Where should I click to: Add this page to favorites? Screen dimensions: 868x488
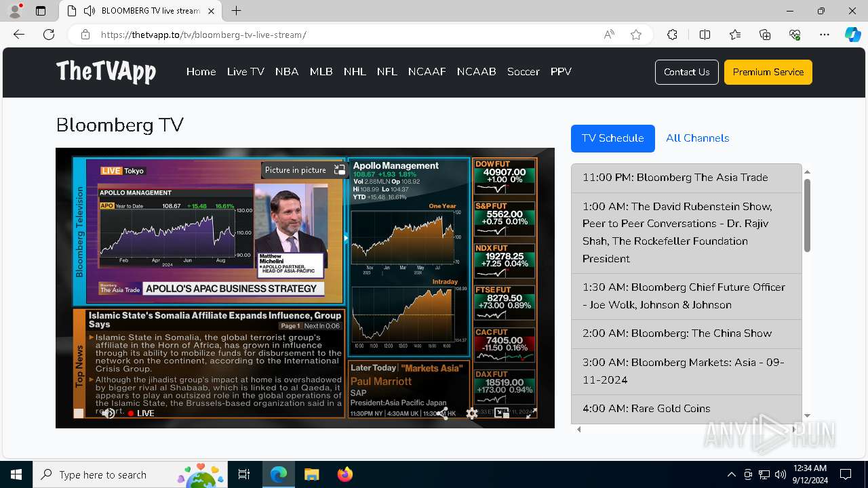coord(636,35)
